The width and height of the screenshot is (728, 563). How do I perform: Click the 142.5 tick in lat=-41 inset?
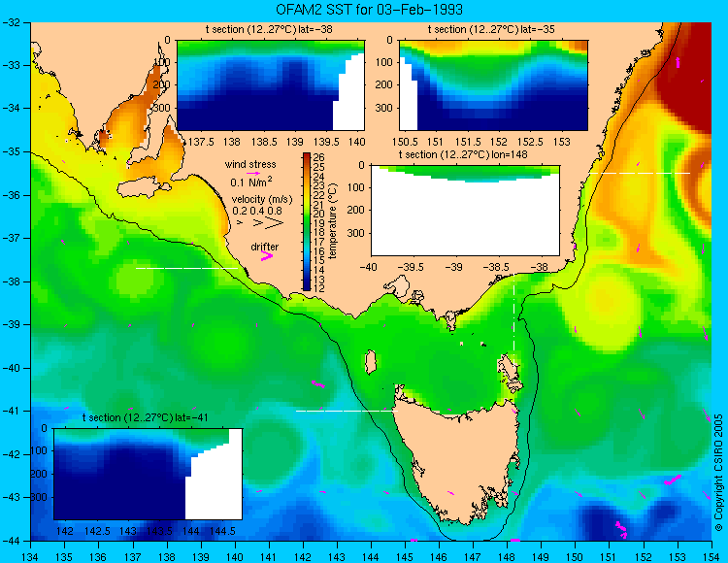pyautogui.click(x=96, y=531)
